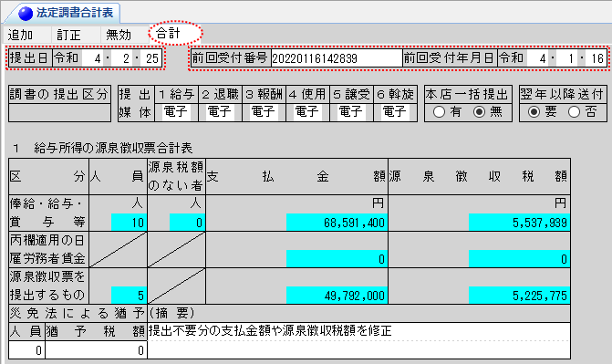This screenshot has height=364, width=612.
Task: Select 有 radio for 本店一括提出
Action: tap(439, 112)
